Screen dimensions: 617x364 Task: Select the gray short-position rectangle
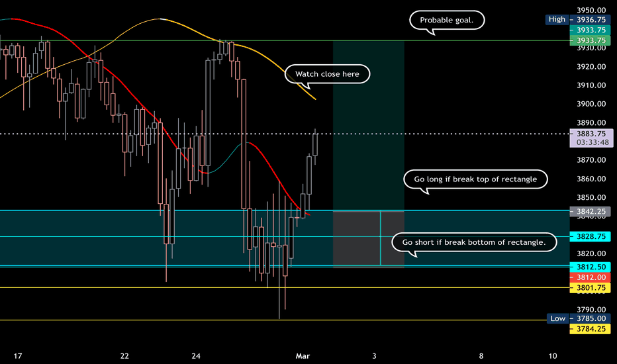[368, 239]
